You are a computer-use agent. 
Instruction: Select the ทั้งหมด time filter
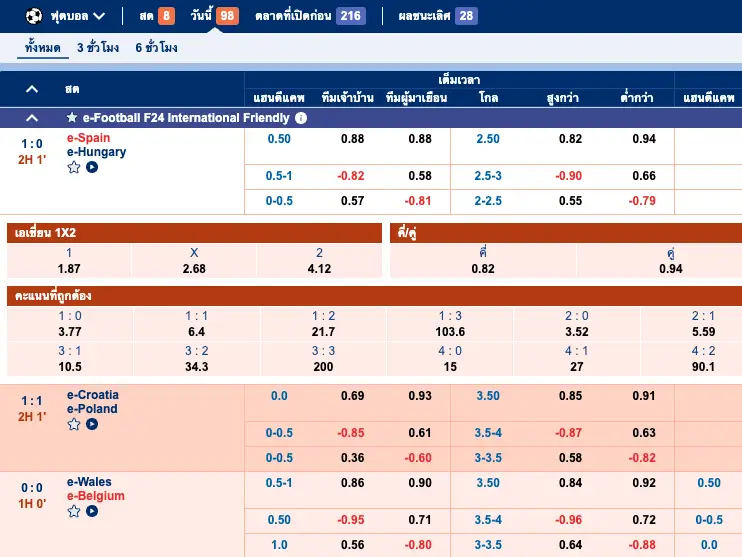pyautogui.click(x=43, y=48)
